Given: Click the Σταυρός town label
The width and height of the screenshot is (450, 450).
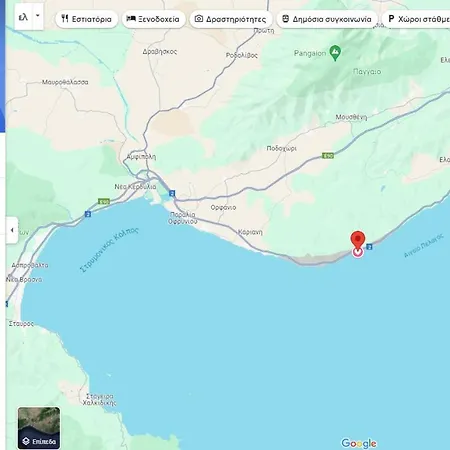Looking at the screenshot, I should (21, 324).
